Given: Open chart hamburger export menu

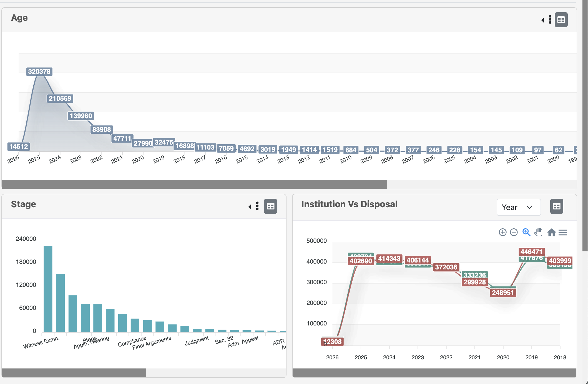Looking at the screenshot, I should (x=563, y=232).
